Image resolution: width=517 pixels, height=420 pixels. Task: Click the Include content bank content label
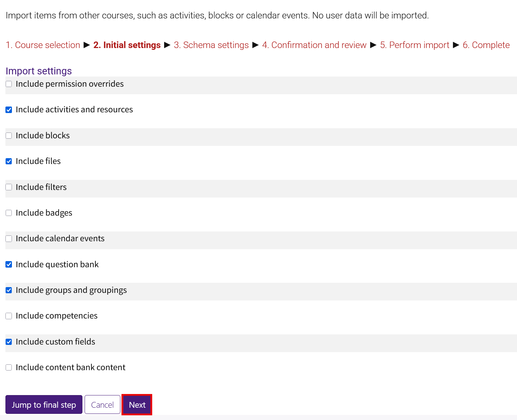[x=70, y=367]
